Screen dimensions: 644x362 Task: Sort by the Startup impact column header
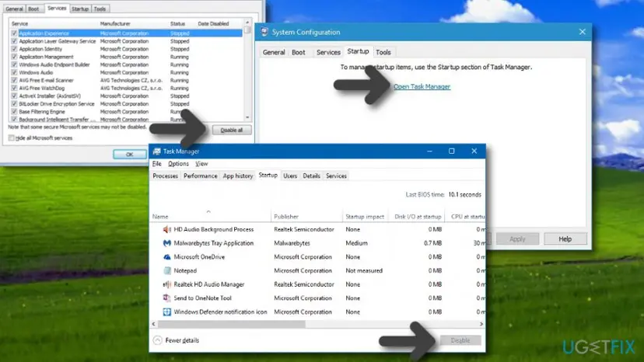tap(365, 216)
